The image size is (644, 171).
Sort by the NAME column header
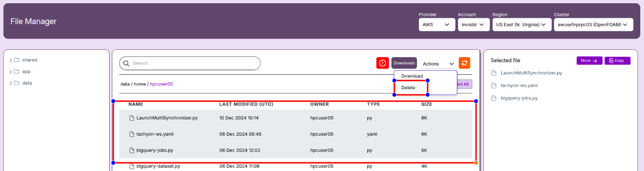pyautogui.click(x=136, y=104)
